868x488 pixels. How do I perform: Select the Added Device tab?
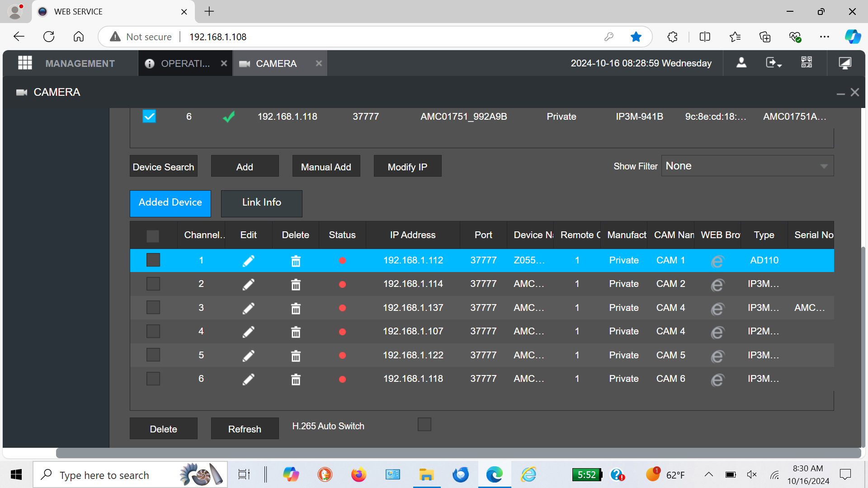pos(170,203)
